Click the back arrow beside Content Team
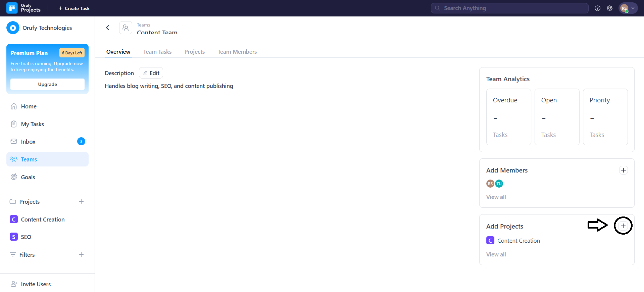The image size is (644, 292). tap(108, 28)
